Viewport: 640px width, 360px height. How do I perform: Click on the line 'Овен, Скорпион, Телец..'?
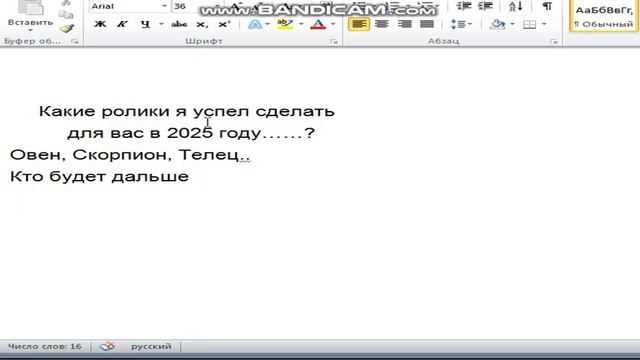130,155
